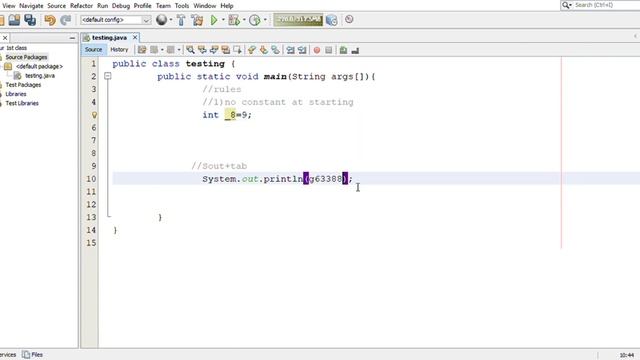Click the Uncomment icon in editor toolbar
The width and height of the screenshot is (640, 360).
tap(355, 50)
